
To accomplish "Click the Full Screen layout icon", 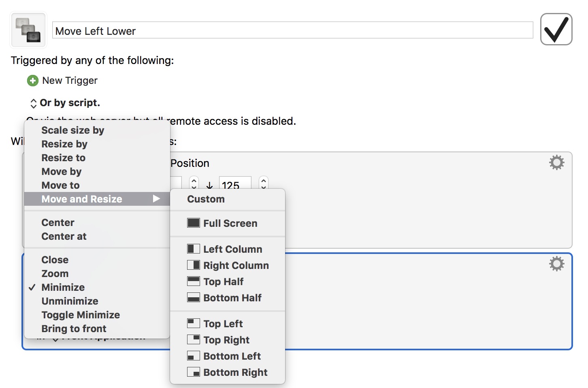I will 194,223.
